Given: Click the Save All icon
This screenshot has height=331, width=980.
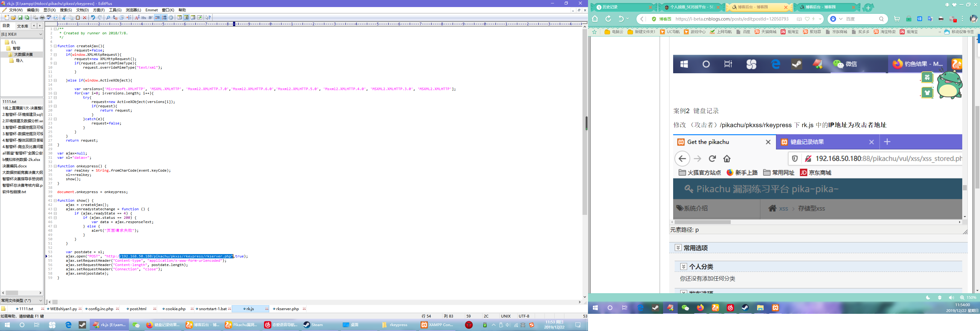Looking at the screenshot, I should coord(27,17).
